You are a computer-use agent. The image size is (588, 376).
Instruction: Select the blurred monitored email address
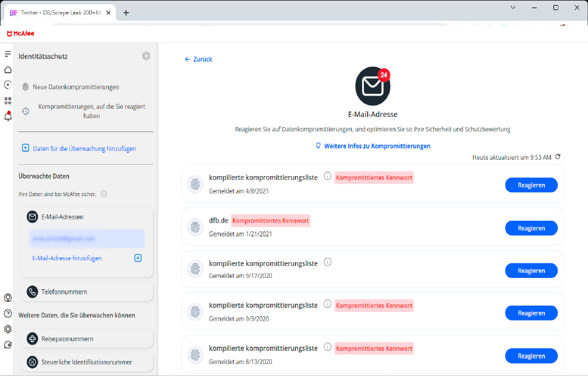pos(87,238)
